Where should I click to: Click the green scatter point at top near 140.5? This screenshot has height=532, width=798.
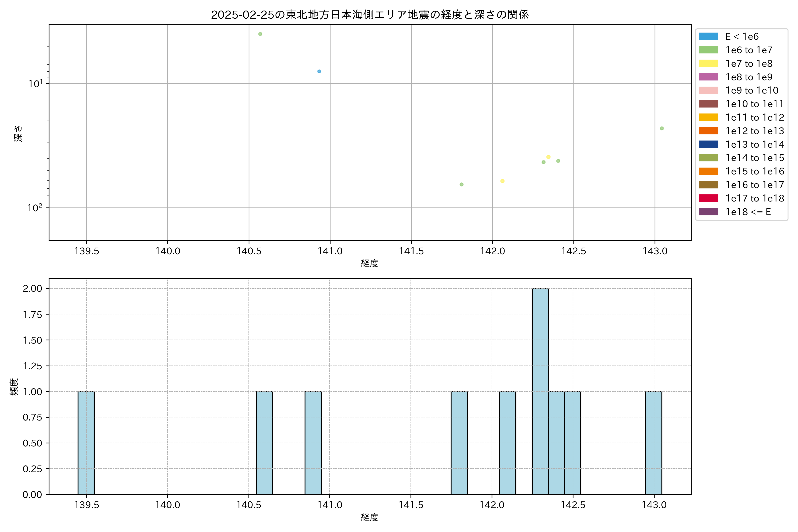[260, 34]
